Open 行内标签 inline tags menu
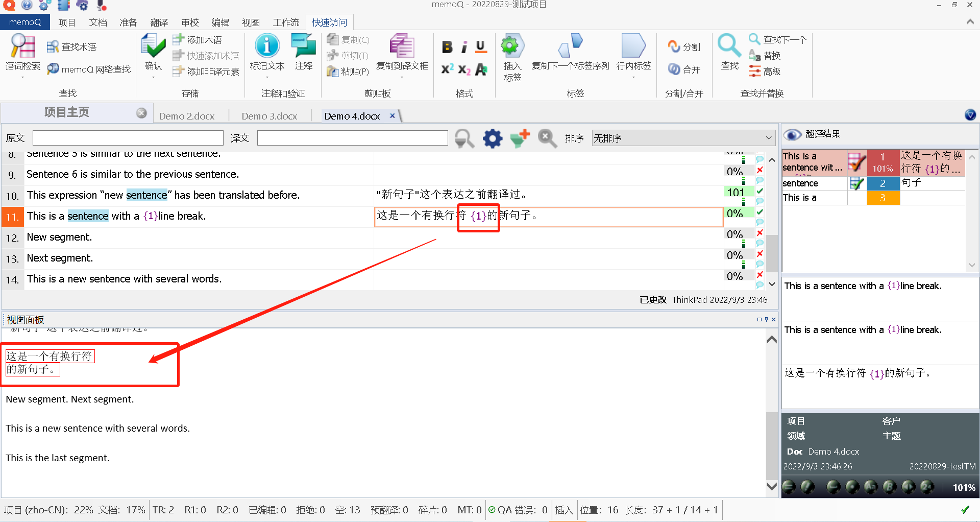The width and height of the screenshot is (980, 522). click(x=633, y=53)
